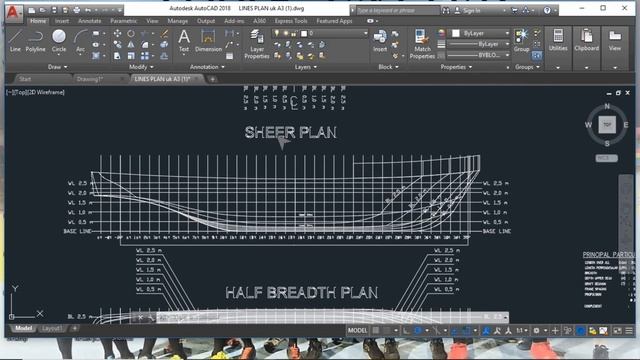
Task: Select the Dimension tool
Action: coord(208,41)
